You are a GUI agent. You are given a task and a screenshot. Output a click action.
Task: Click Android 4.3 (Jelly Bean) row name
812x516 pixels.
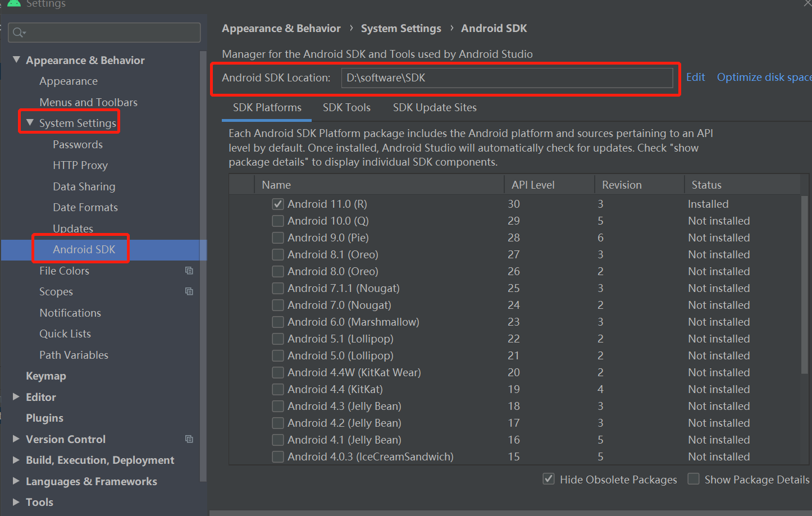pos(344,406)
